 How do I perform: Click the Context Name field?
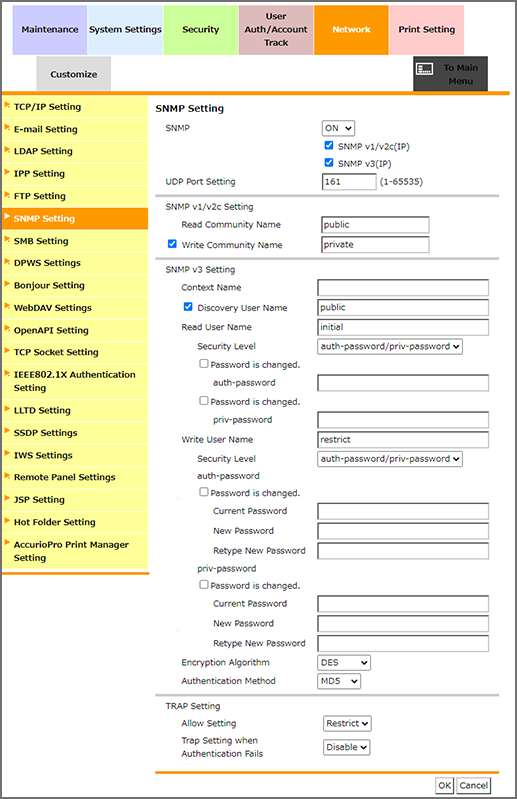click(403, 287)
